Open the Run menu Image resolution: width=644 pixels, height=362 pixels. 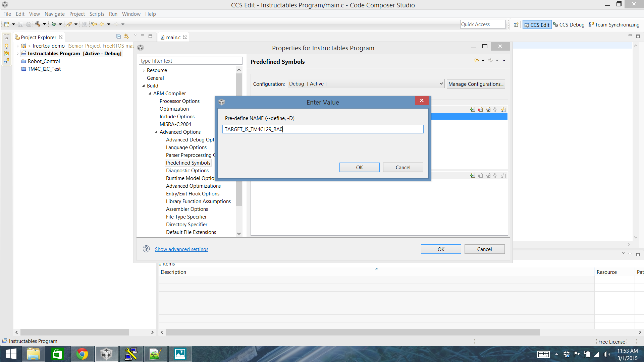[113, 14]
